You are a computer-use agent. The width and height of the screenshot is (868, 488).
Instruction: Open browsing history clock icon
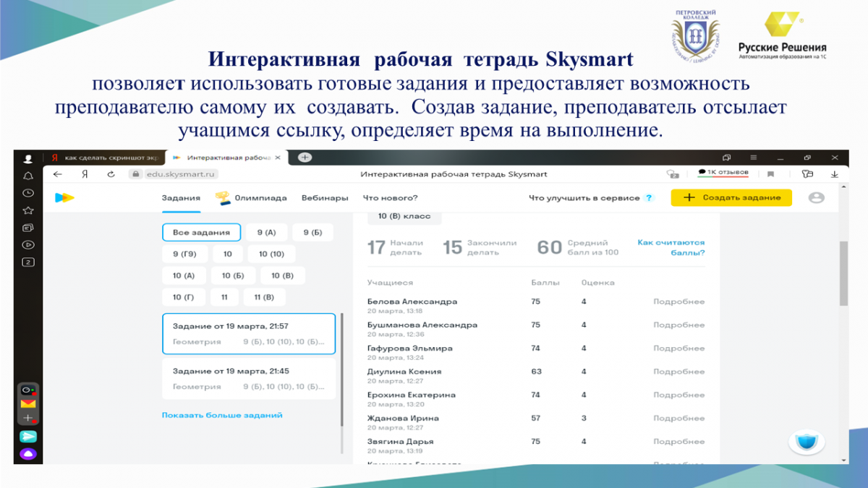click(x=28, y=193)
